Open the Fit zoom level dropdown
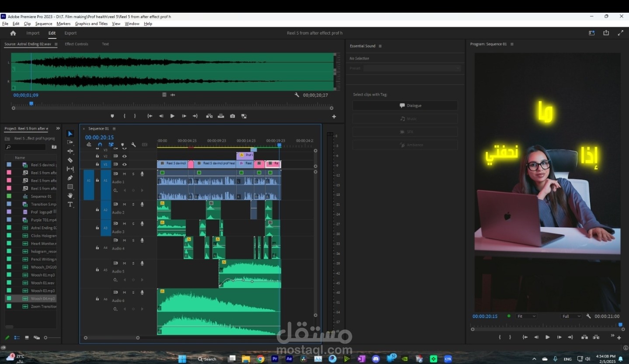 [526, 316]
